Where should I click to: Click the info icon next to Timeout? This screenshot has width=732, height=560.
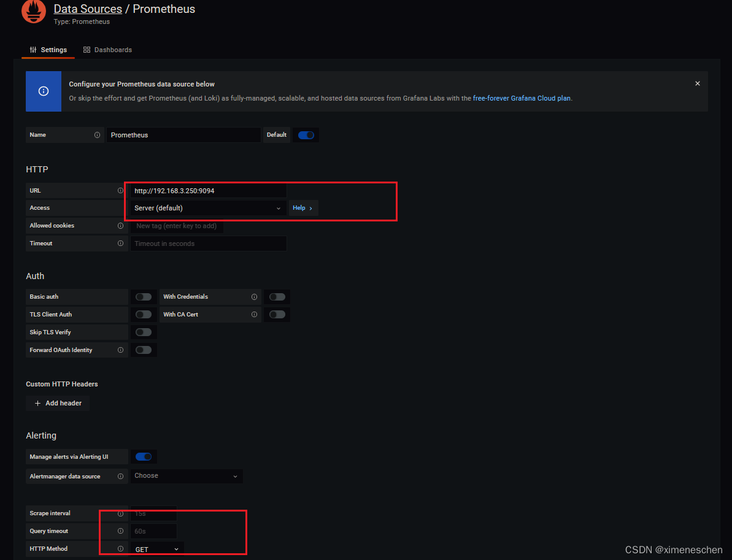120,243
